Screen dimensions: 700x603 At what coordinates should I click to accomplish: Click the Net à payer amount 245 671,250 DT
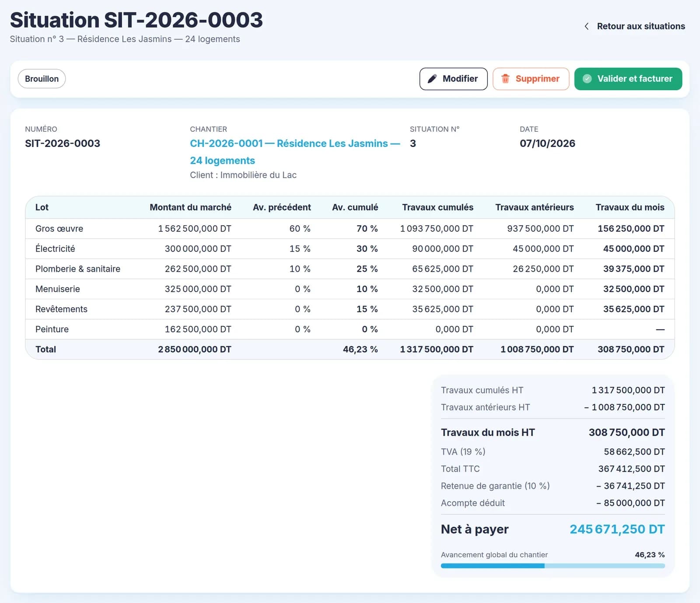point(617,529)
